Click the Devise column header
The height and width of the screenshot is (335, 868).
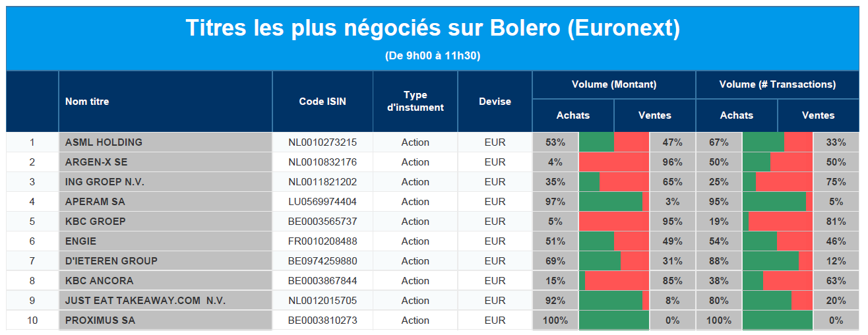pyautogui.click(x=495, y=102)
